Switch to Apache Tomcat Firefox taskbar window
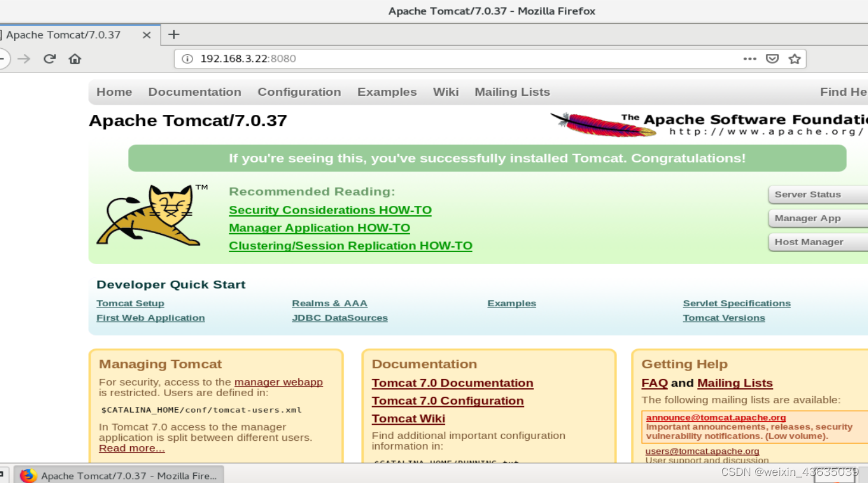868x483 pixels. (119, 476)
